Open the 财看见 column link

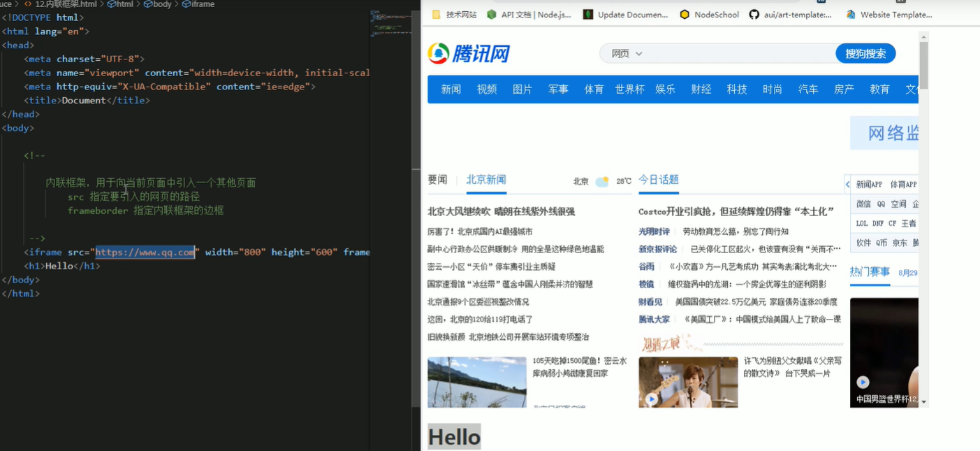[650, 301]
